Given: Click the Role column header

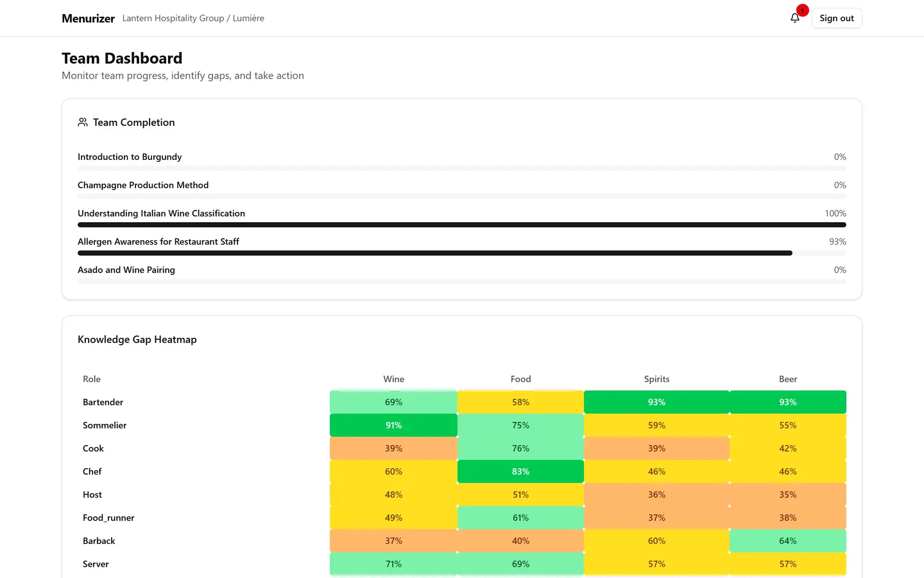Looking at the screenshot, I should click(92, 379).
